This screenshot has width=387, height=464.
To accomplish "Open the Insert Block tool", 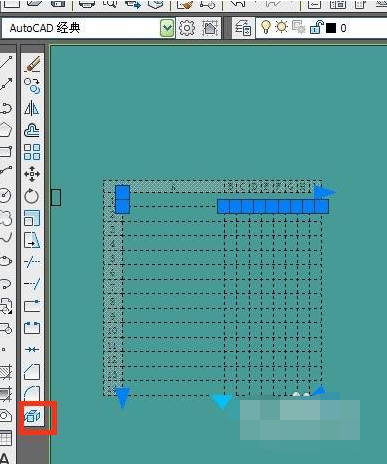I will click(x=6, y=306).
